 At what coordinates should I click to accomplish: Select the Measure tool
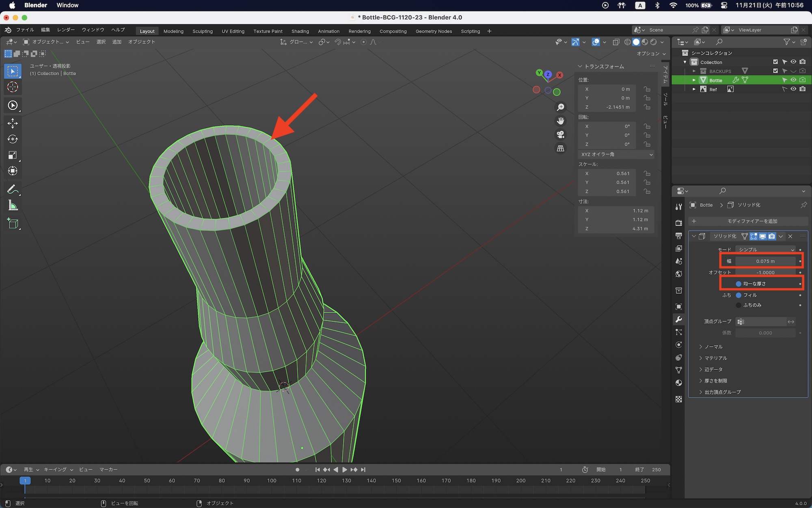13,206
